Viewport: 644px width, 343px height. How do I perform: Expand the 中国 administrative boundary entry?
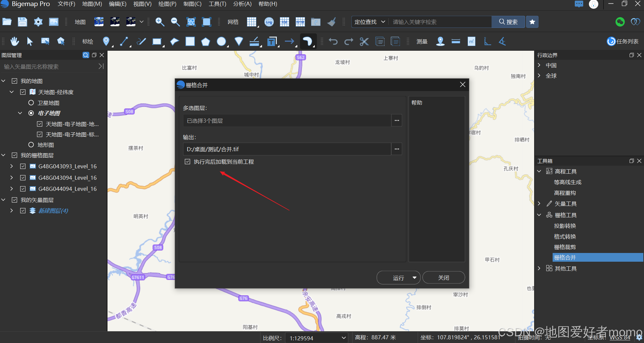539,65
